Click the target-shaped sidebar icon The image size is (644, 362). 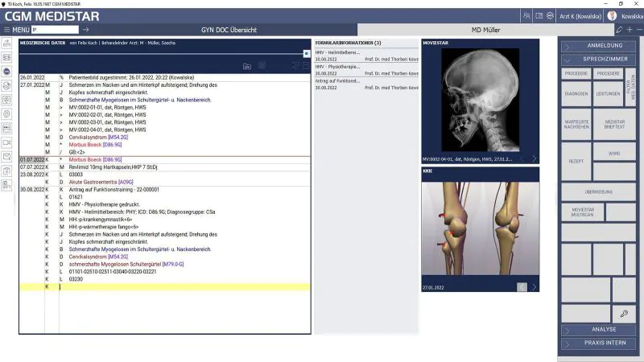point(6,114)
